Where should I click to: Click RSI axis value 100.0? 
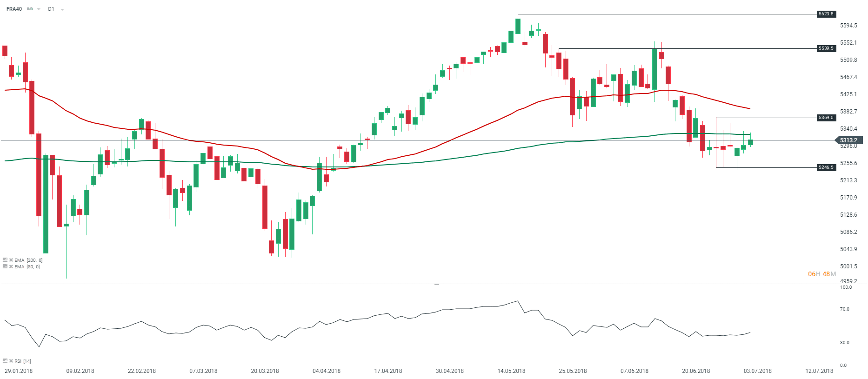[846, 287]
